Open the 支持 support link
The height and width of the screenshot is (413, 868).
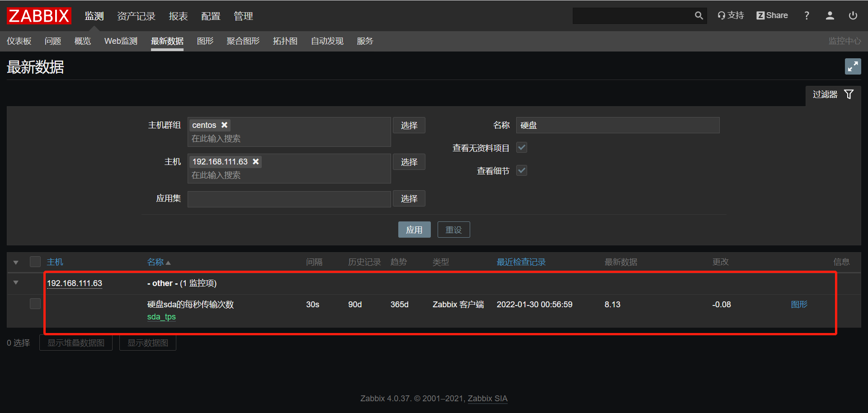point(731,15)
